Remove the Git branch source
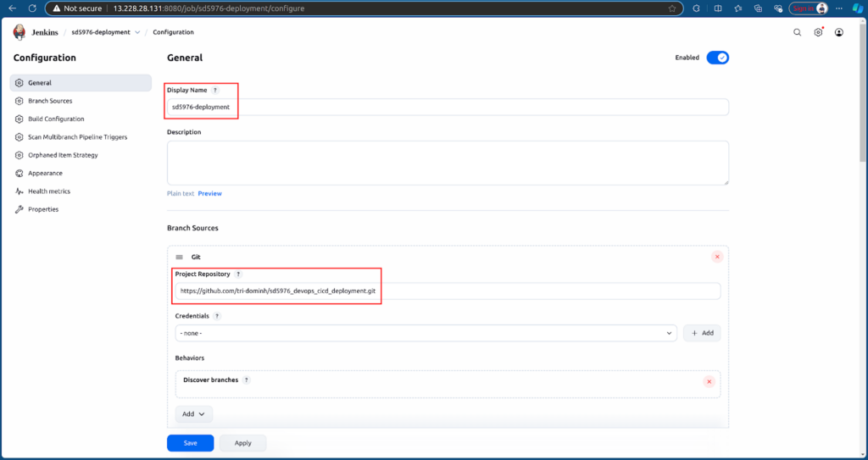 pyautogui.click(x=717, y=257)
